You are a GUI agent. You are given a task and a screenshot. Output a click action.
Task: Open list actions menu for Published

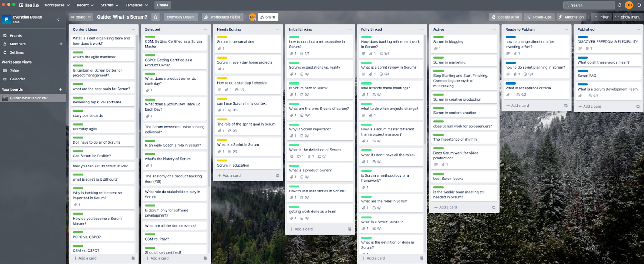pos(638,29)
